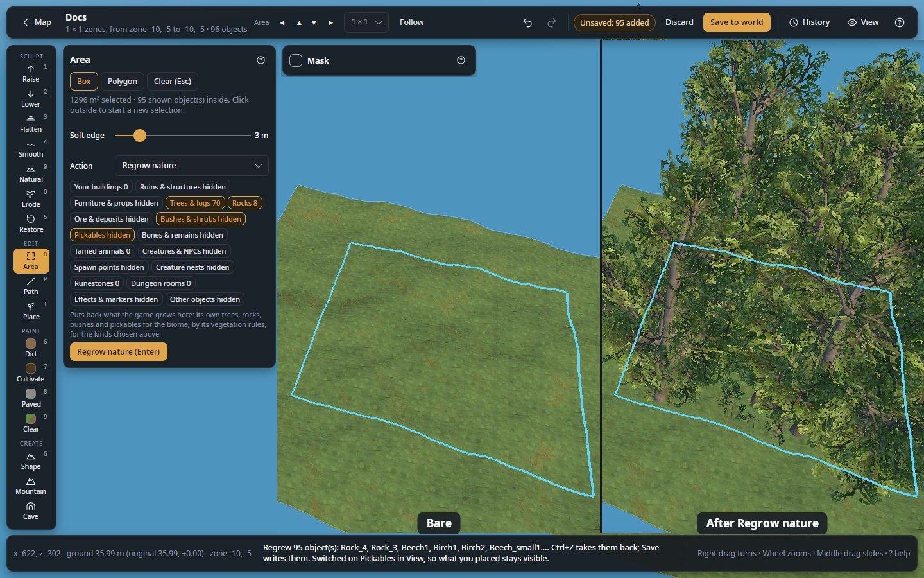The height and width of the screenshot is (578, 924).
Task: Select the Path edit tool
Action: coord(31,286)
